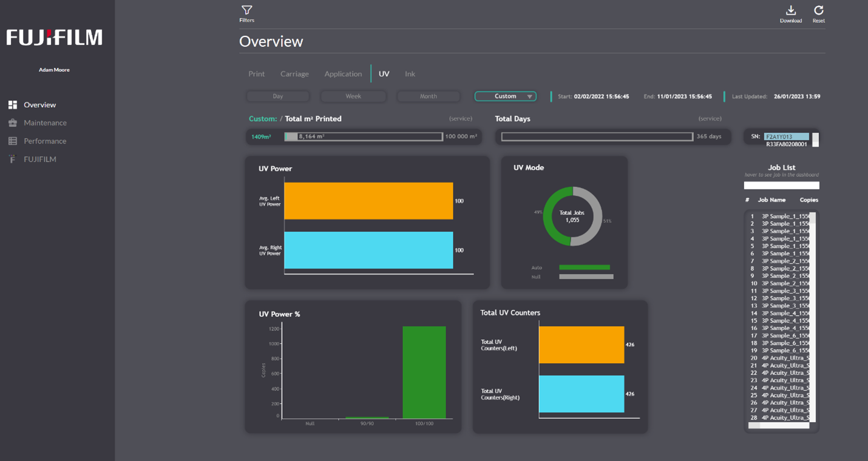The height and width of the screenshot is (461, 868).
Task: Open the Maintenance section via toolbox icon
Action: coord(13,123)
